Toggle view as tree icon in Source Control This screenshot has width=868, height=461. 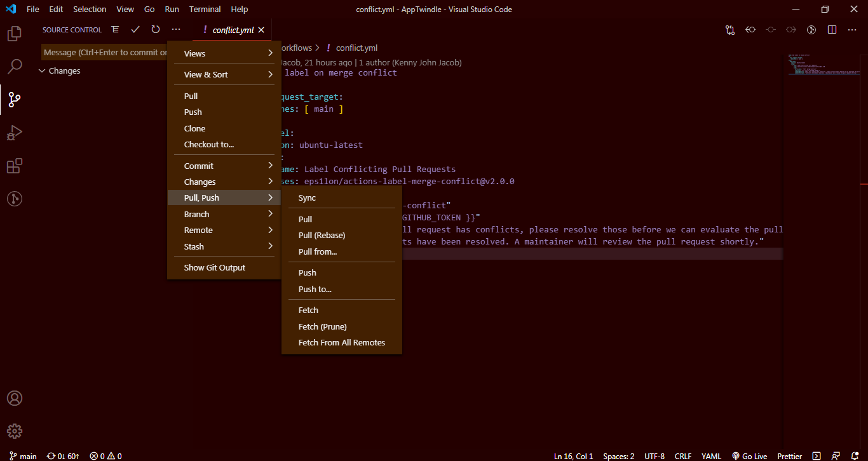coord(115,29)
